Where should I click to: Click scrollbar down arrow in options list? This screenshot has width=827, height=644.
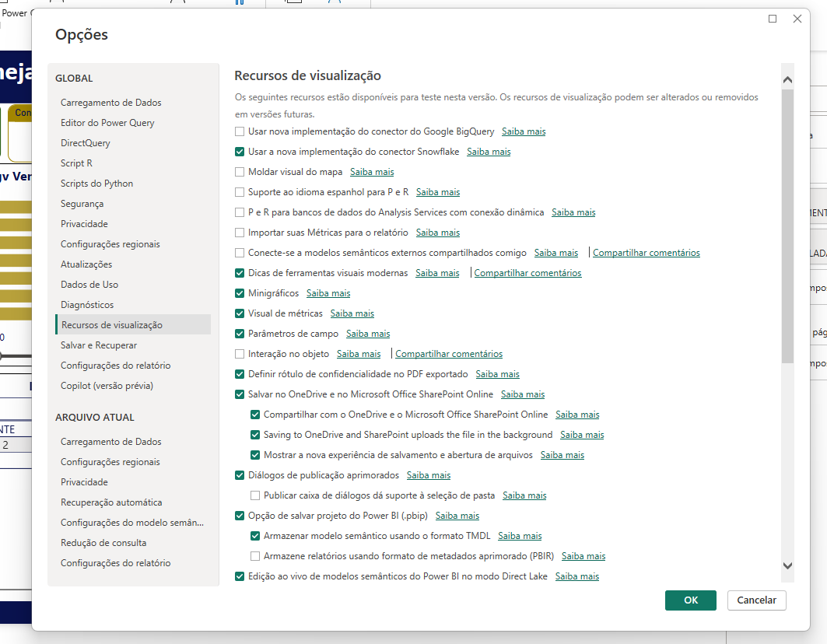click(x=787, y=565)
